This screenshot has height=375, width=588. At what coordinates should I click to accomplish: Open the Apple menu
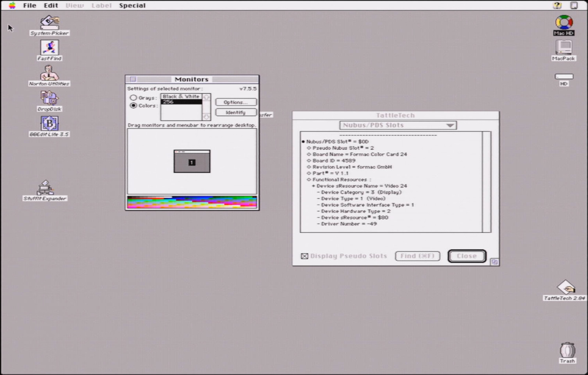[12, 5]
